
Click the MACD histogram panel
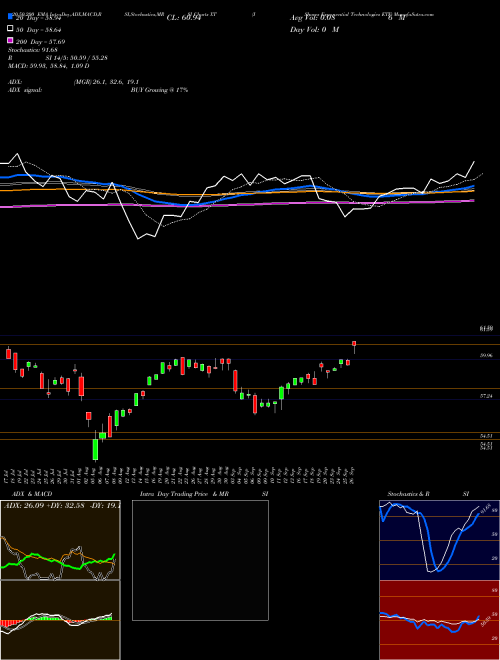click(60, 620)
